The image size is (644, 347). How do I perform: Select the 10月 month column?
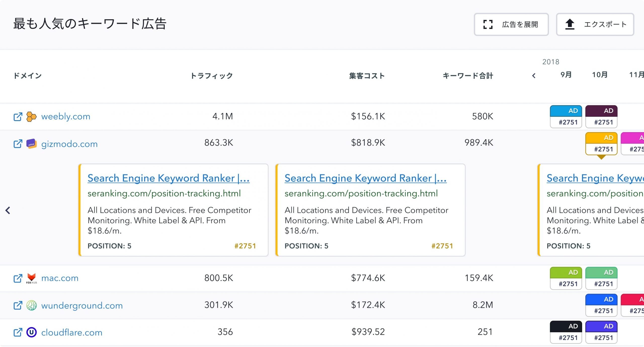[x=600, y=75]
